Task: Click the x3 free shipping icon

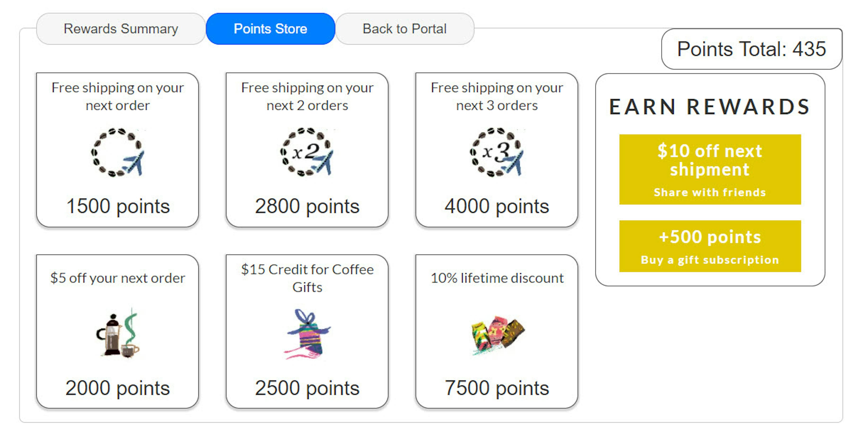Action: coord(497,152)
